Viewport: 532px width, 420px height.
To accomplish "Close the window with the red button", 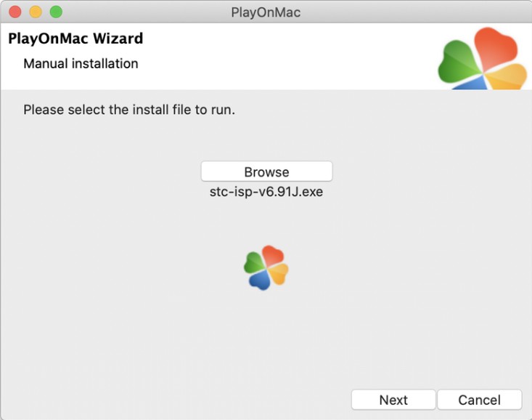I will [15, 12].
